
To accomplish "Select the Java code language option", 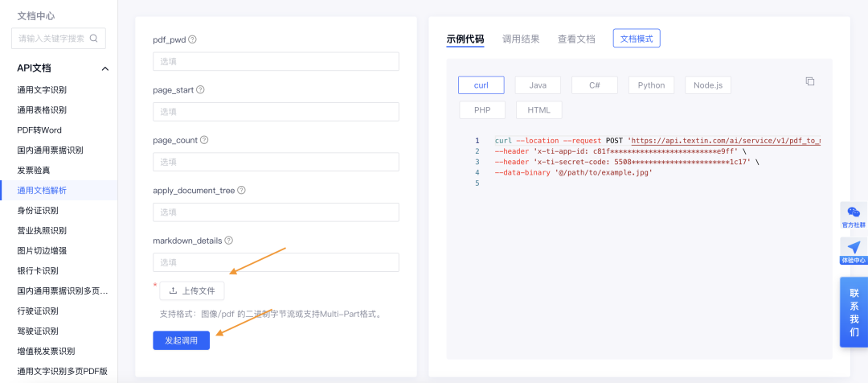I will (538, 85).
